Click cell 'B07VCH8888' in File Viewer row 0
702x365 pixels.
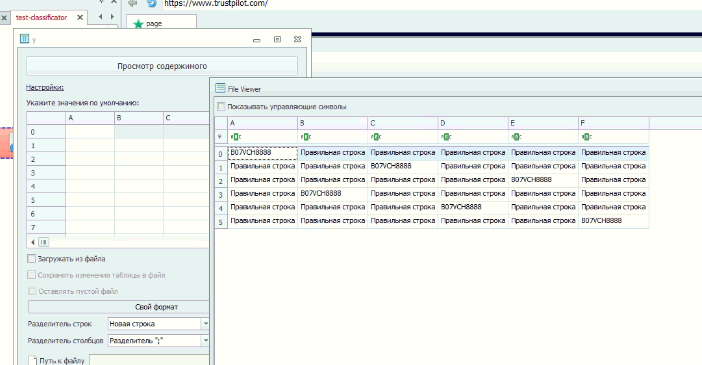point(262,152)
